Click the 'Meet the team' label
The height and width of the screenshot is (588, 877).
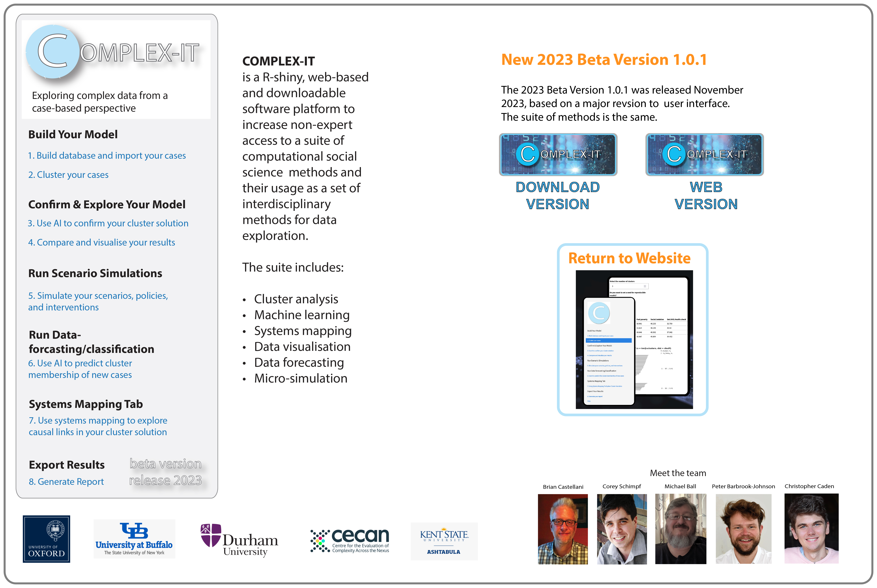[678, 473]
